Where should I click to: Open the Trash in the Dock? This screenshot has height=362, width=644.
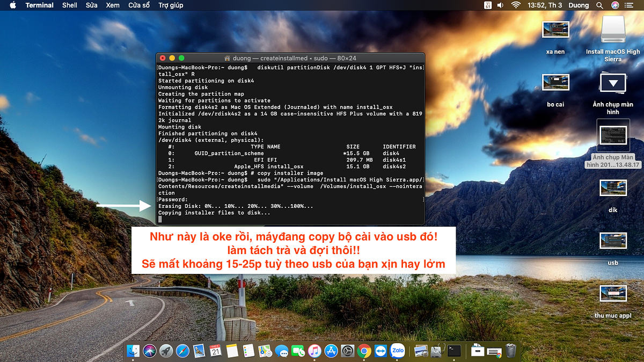point(511,351)
